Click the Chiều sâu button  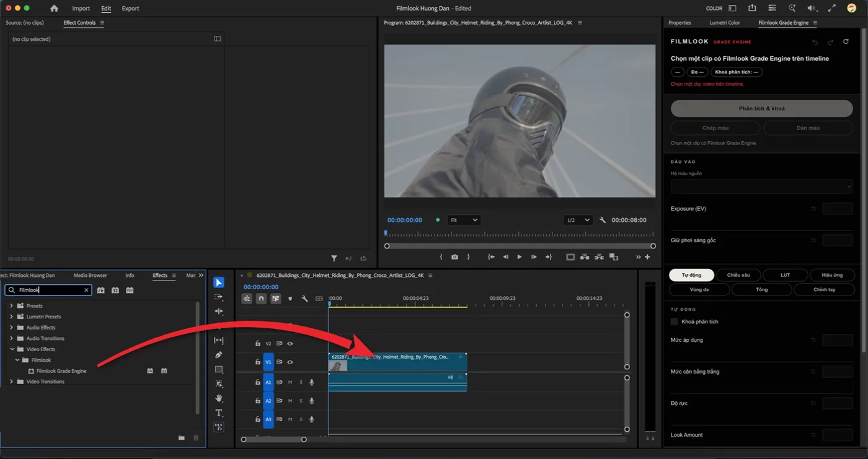738,275
